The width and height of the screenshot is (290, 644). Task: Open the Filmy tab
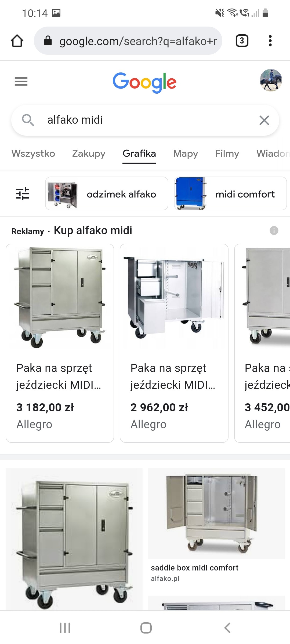coord(227,153)
